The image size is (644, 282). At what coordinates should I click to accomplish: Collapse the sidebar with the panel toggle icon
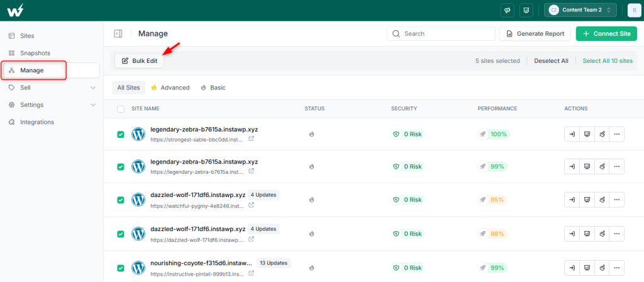(x=118, y=34)
